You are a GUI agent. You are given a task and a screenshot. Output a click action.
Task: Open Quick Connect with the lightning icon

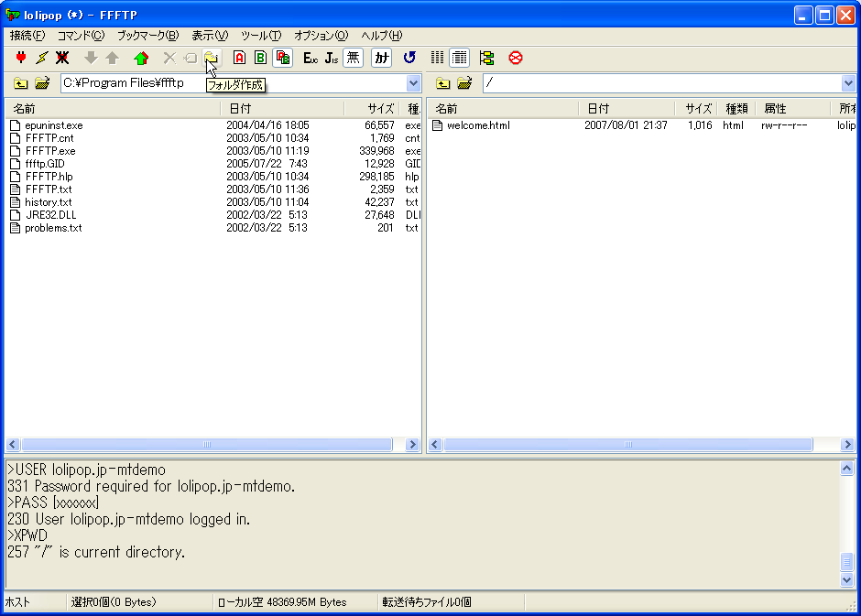coord(42,58)
